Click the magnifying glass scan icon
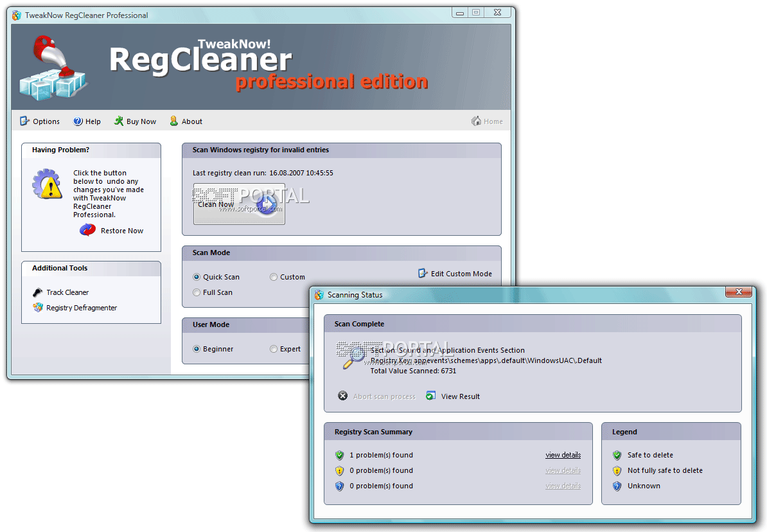This screenshot has height=532, width=767. (x=354, y=357)
